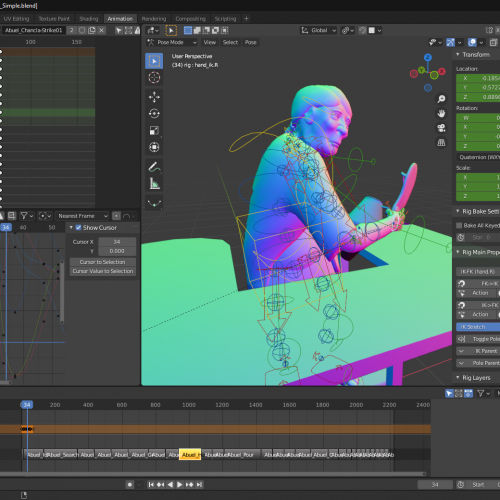Play animation in reverse

(x=170, y=484)
